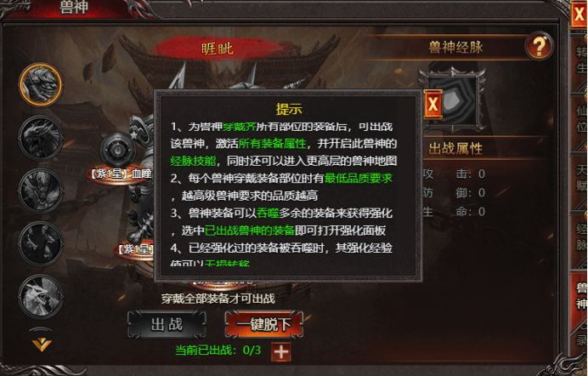The image size is (588, 376).
Task: Expand beast list with down arrow
Action: coord(42,345)
